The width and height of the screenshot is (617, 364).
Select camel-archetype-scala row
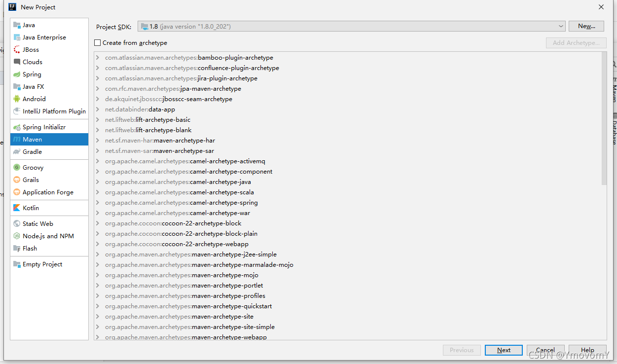coord(348,192)
